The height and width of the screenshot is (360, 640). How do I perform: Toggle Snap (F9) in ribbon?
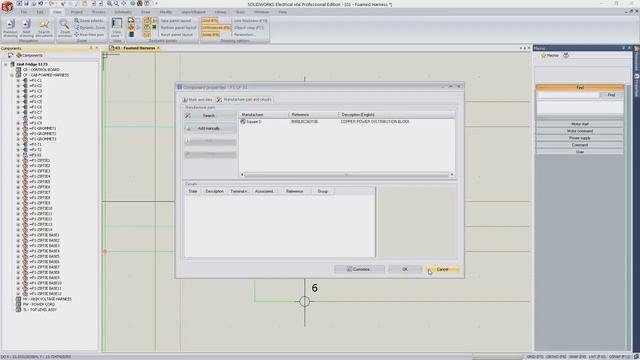210,35
